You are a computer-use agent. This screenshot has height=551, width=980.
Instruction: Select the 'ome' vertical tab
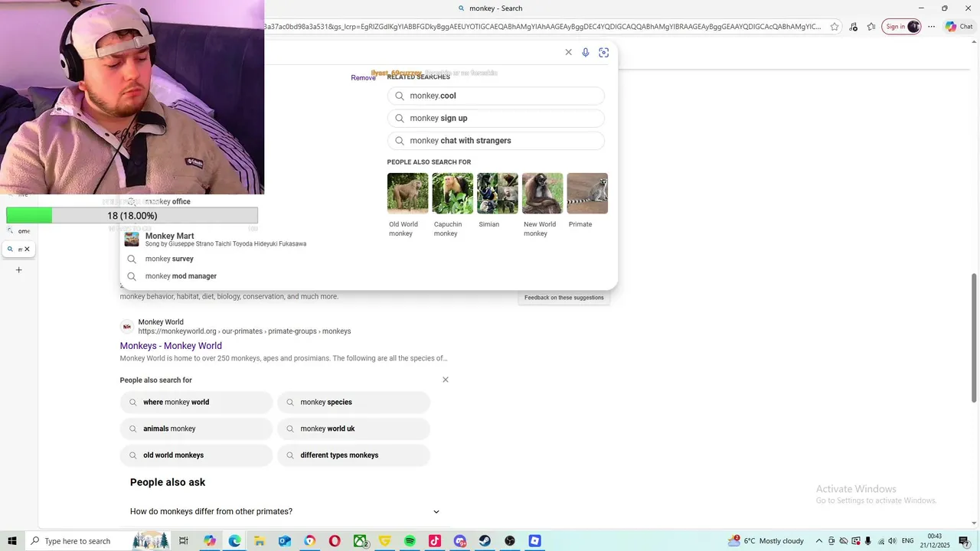(x=19, y=230)
